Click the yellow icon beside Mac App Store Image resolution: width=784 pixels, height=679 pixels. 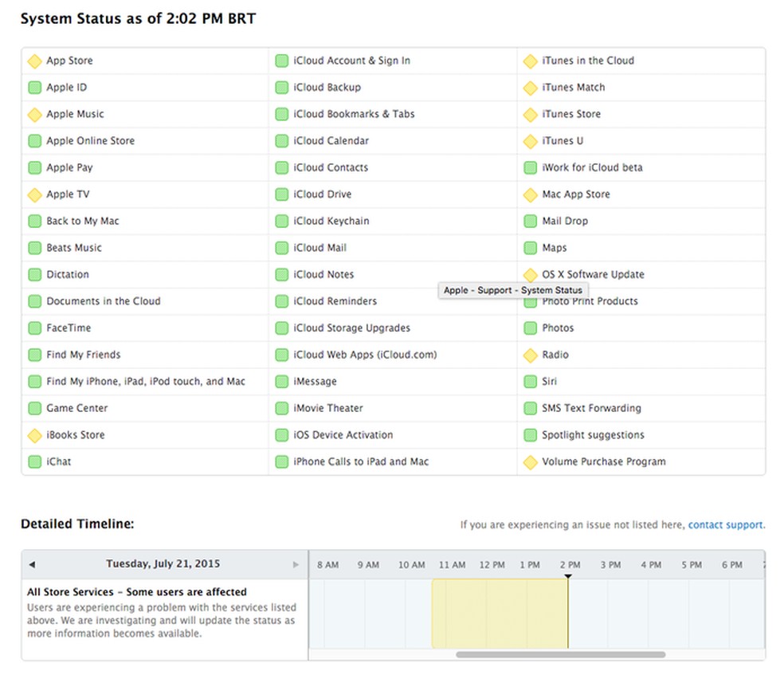point(530,194)
